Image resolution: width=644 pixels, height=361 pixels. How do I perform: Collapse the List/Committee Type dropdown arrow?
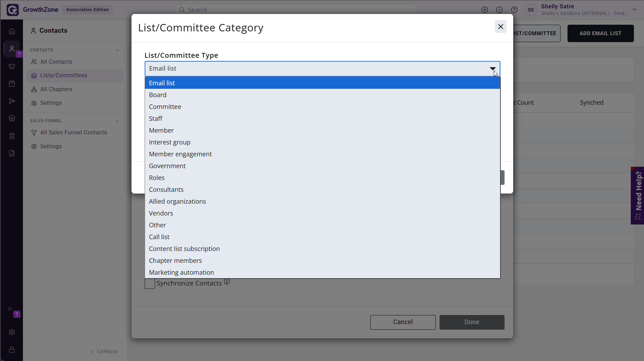[493, 69]
